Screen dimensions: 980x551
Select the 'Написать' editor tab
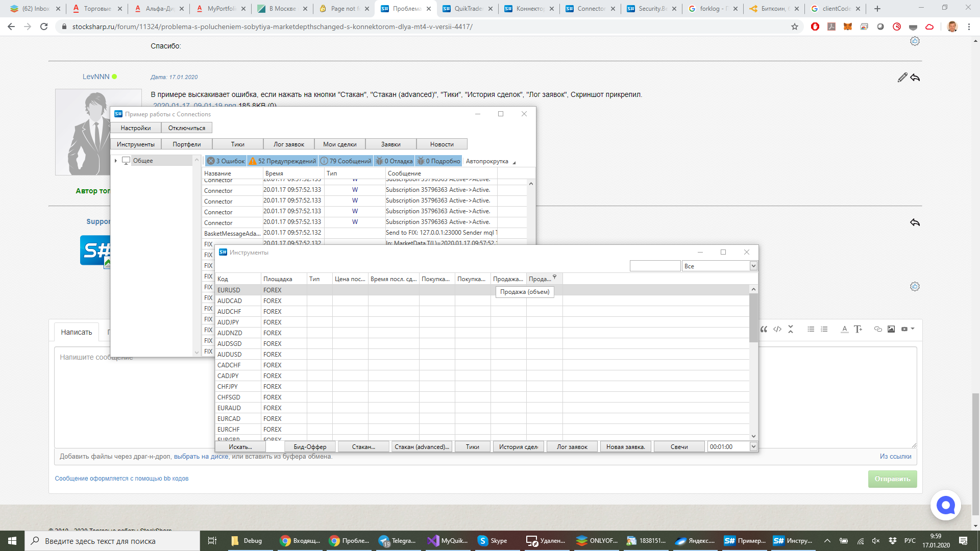tap(77, 332)
